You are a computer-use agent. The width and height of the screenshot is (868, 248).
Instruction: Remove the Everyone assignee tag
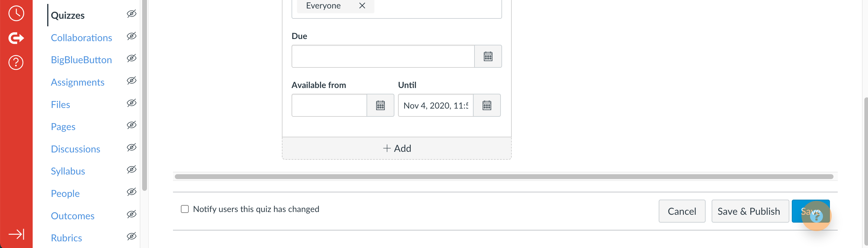tap(362, 6)
